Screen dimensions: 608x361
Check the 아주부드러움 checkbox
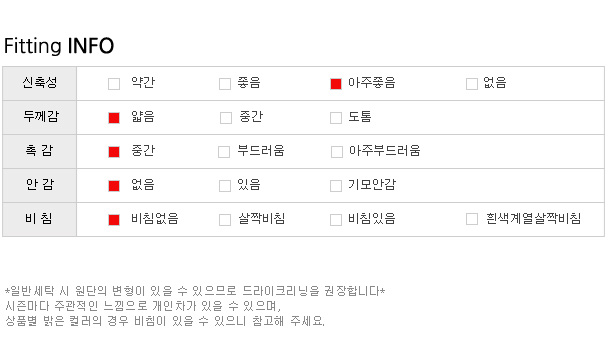point(337,152)
